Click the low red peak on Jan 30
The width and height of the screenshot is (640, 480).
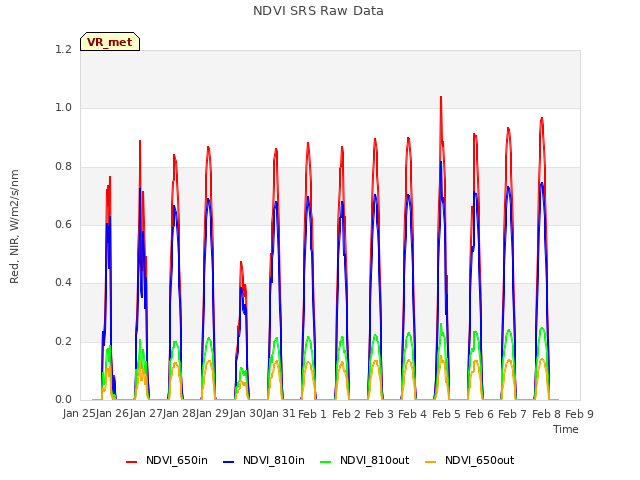(x=241, y=262)
